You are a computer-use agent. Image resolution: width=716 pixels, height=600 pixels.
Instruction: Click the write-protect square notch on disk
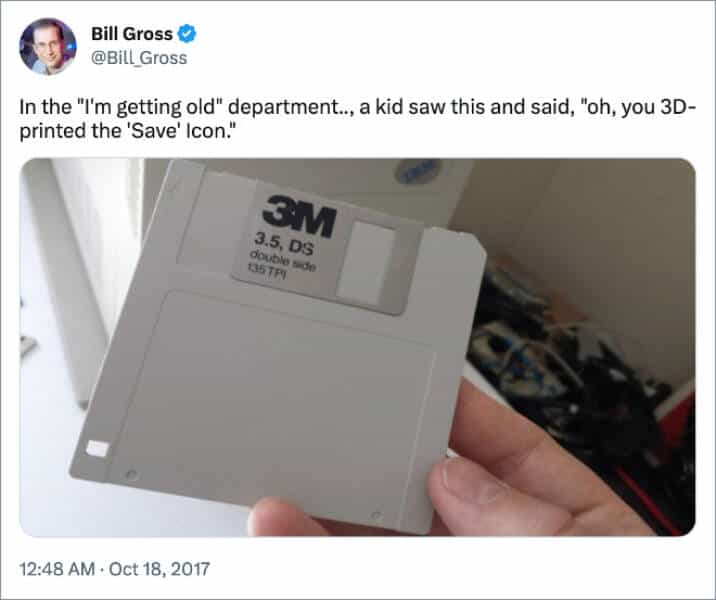tap(97, 448)
